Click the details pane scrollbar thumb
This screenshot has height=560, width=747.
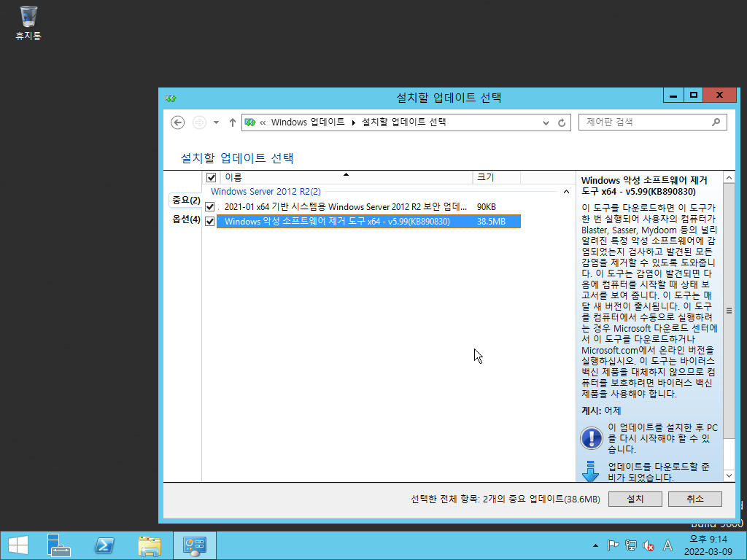click(729, 311)
